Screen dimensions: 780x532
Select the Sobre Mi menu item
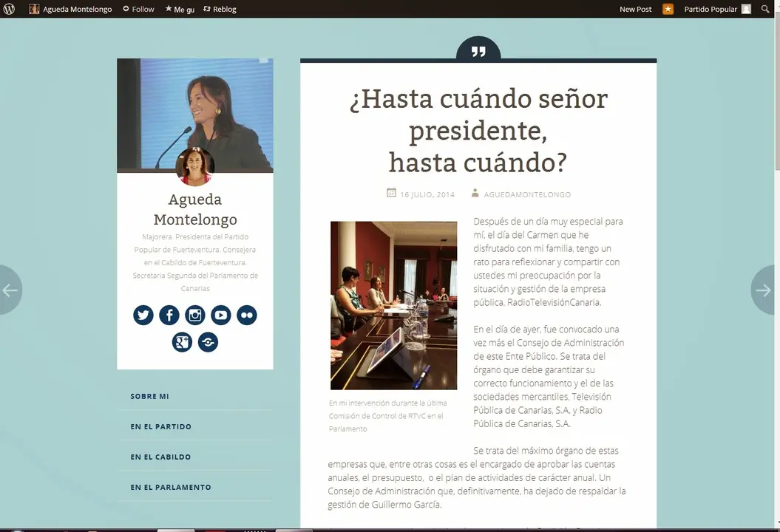pyautogui.click(x=150, y=397)
